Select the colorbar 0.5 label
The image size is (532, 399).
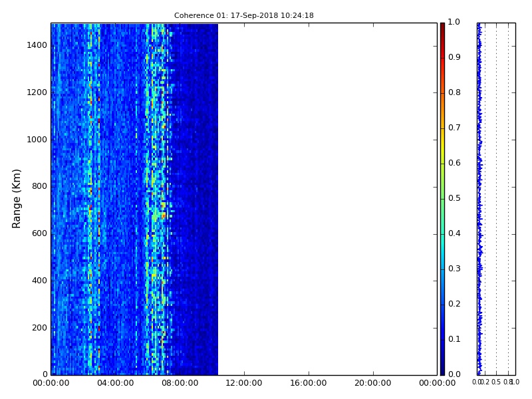click(x=454, y=198)
